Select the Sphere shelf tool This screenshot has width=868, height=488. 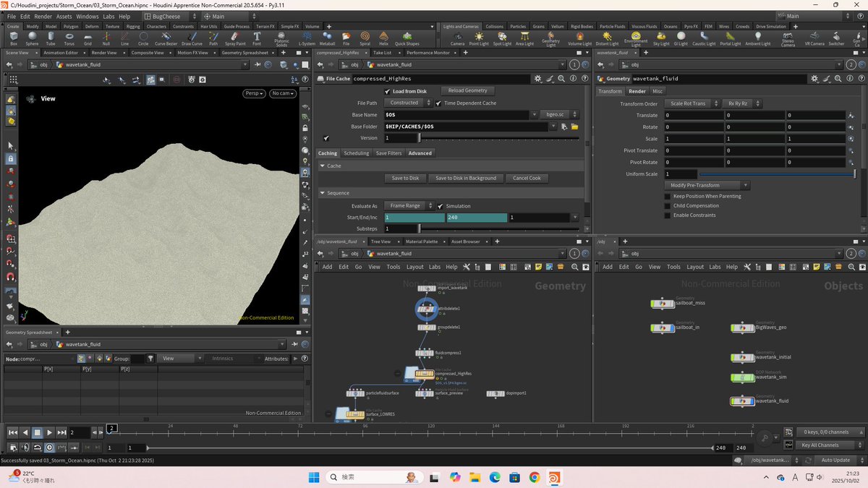pyautogui.click(x=32, y=37)
